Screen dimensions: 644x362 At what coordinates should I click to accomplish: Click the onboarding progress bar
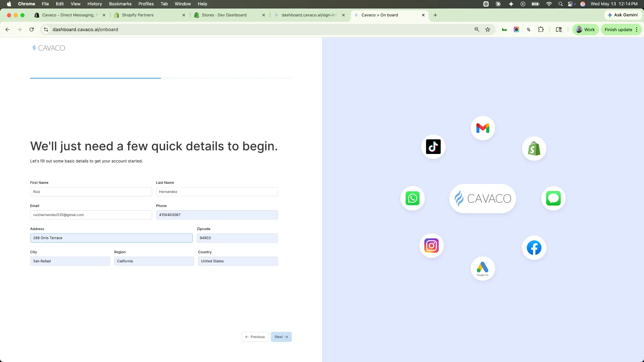[x=161, y=78]
